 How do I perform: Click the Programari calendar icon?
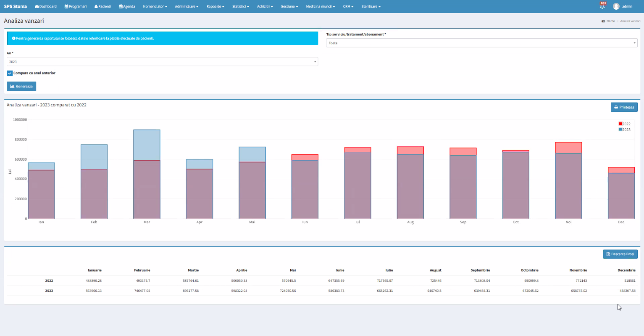click(66, 7)
